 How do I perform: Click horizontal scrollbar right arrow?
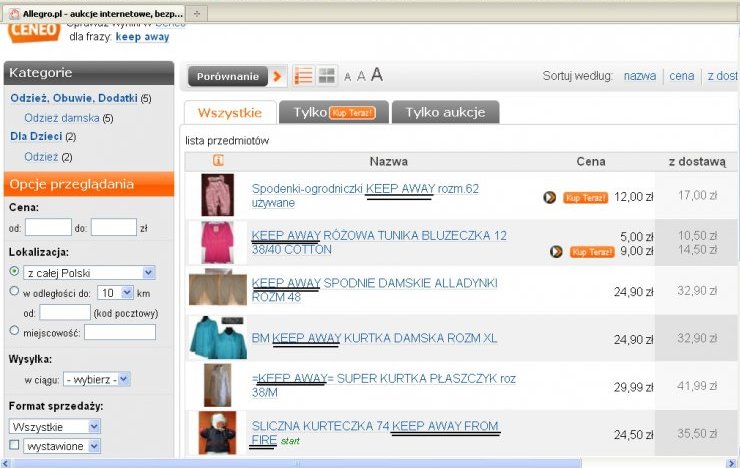(x=732, y=463)
